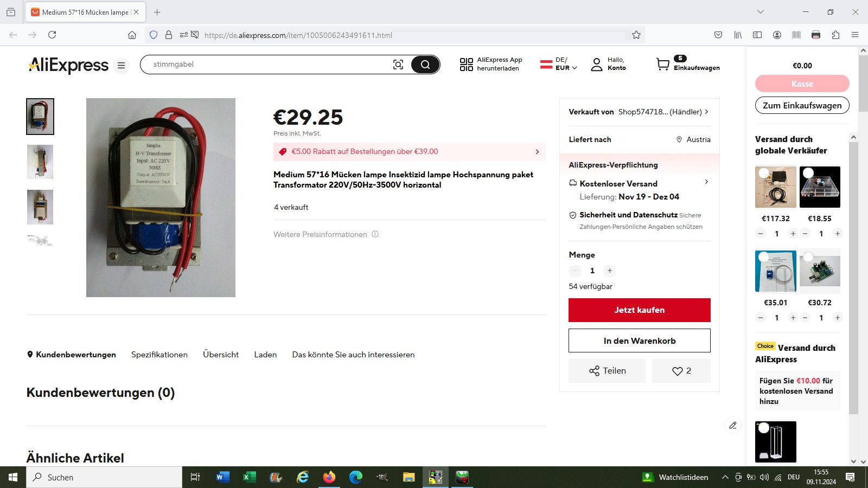Screen dimensions: 868x488
Task: Open the shopping cart icon in header
Action: (x=663, y=64)
